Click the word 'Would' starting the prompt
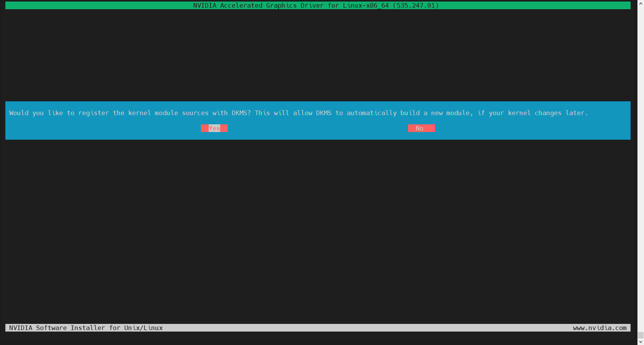Screen dimensions: 644x345 pos(19,113)
